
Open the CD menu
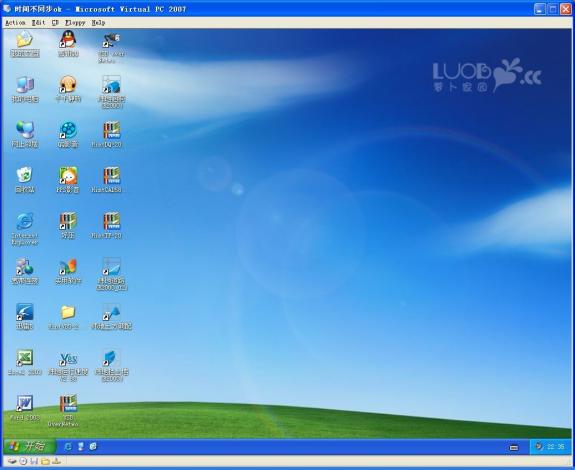[55, 23]
